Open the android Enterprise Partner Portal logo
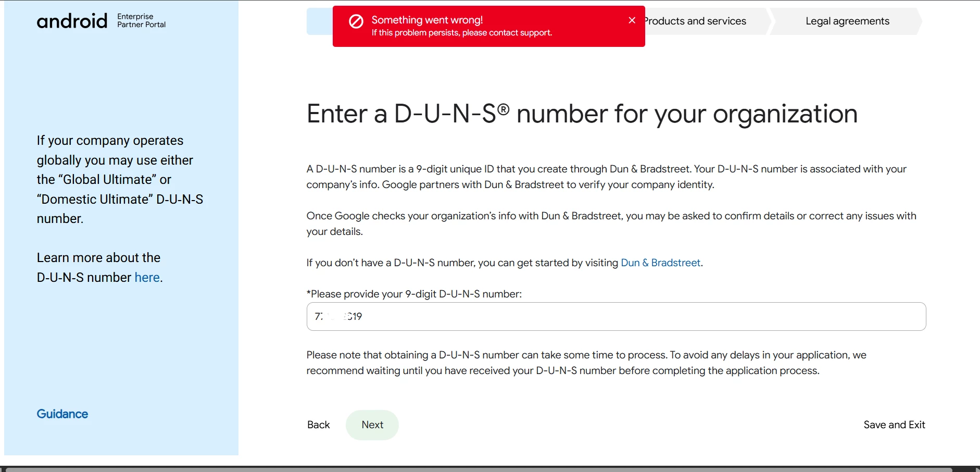The width and height of the screenshot is (980, 472). (x=101, y=21)
